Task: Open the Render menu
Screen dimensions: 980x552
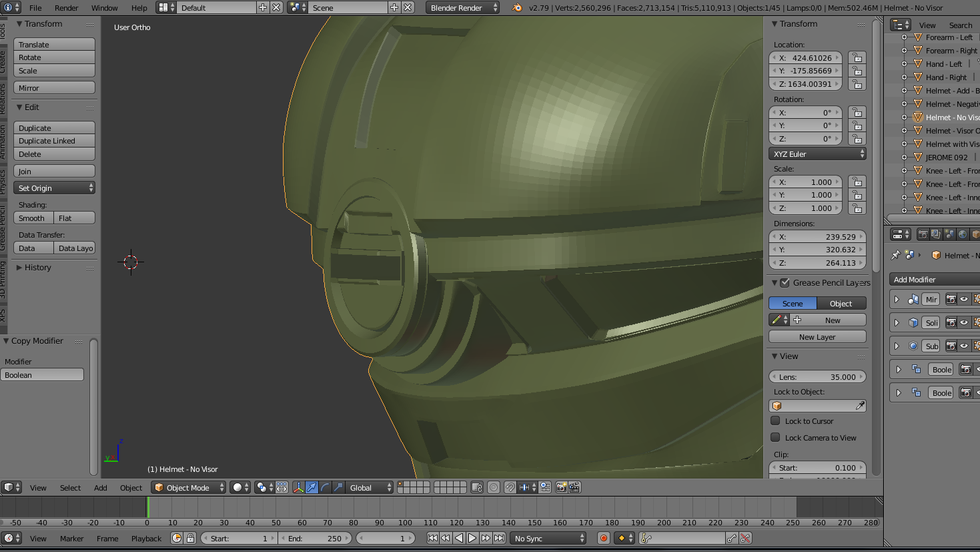Action: click(66, 8)
